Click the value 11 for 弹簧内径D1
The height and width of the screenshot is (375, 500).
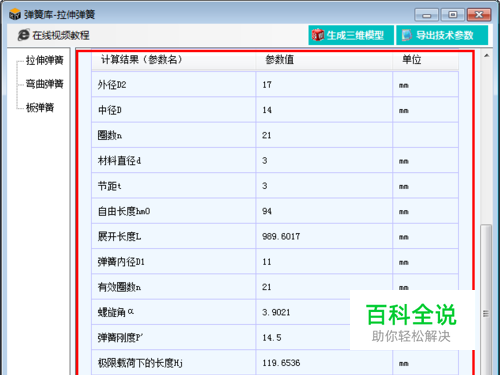point(267,262)
